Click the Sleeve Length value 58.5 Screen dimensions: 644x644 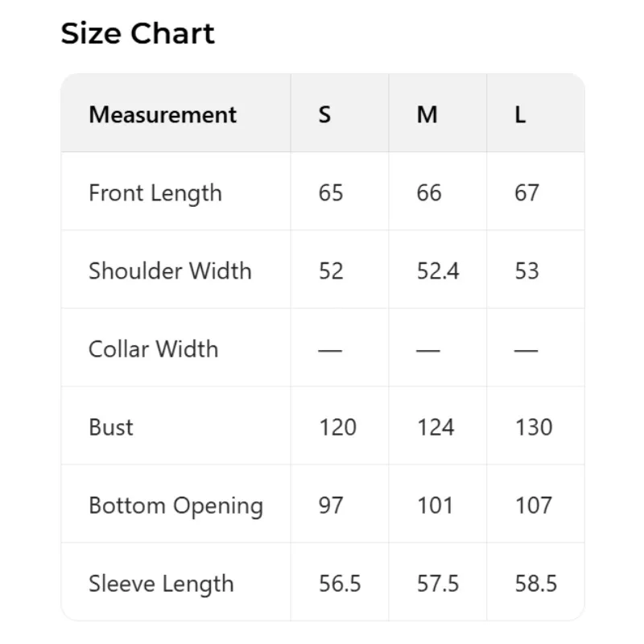coord(536,584)
